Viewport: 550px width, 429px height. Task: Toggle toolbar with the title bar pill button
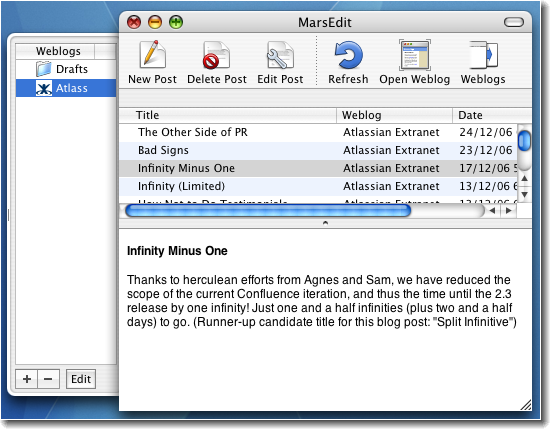tap(514, 22)
